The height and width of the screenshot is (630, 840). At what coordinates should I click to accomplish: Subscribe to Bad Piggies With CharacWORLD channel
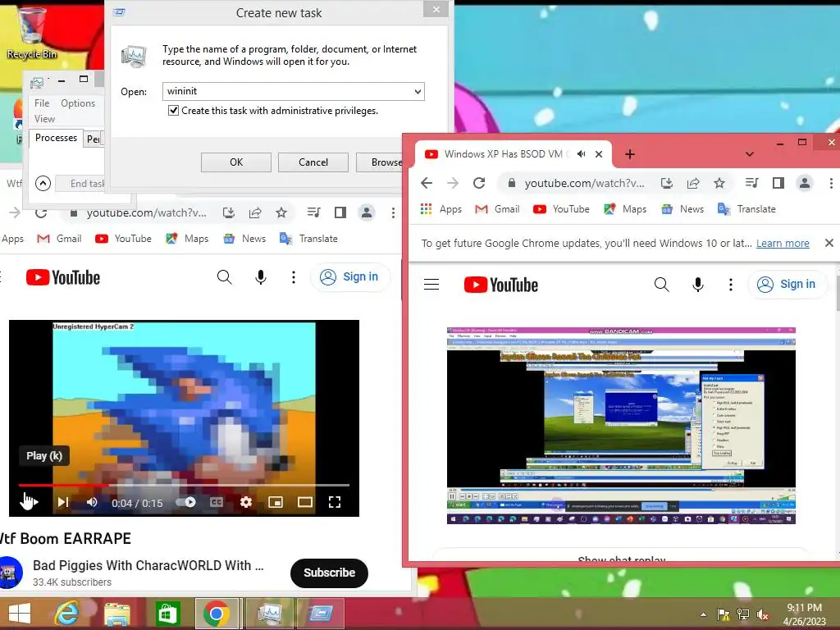pos(329,573)
